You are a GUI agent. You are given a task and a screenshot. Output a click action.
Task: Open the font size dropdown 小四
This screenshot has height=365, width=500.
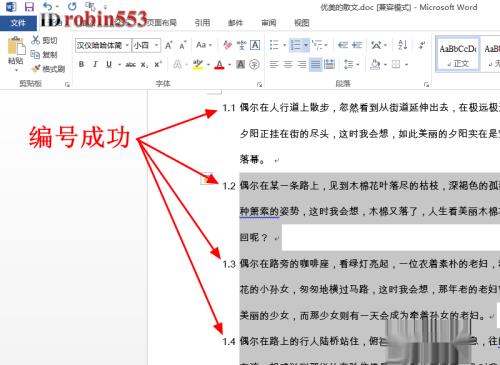click(x=146, y=45)
